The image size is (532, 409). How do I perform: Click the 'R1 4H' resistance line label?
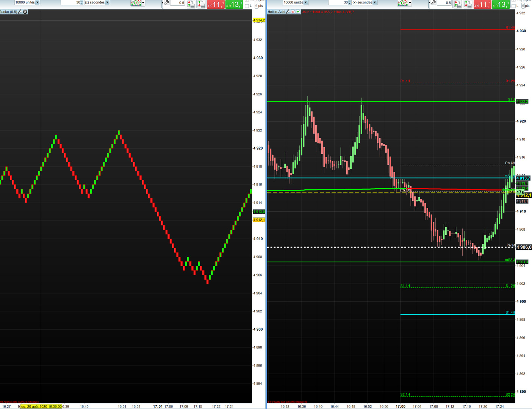pyautogui.click(x=510, y=28)
